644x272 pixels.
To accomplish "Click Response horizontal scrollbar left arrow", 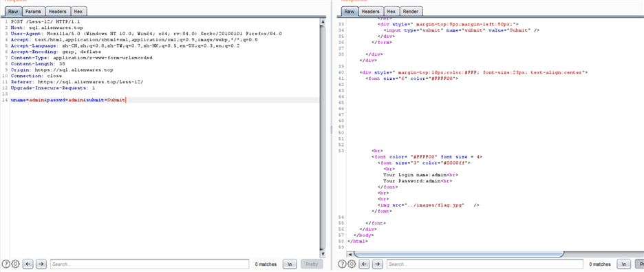I will 350,254.
